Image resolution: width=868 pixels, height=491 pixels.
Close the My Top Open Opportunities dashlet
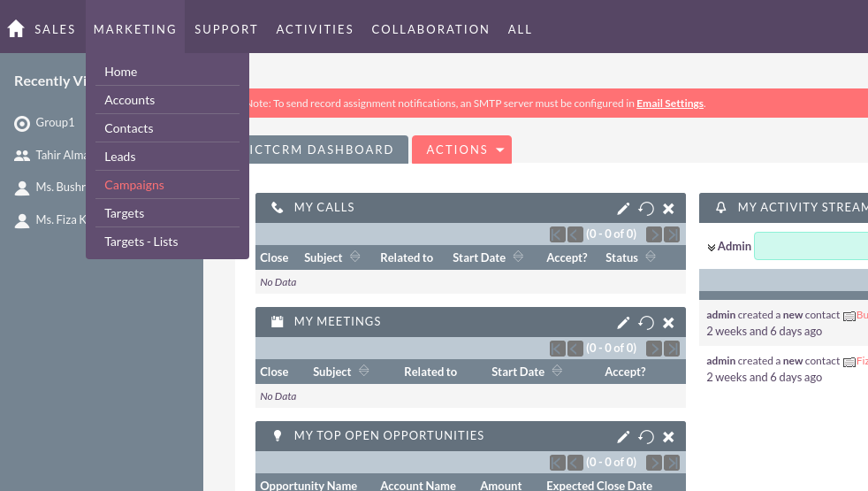669,437
